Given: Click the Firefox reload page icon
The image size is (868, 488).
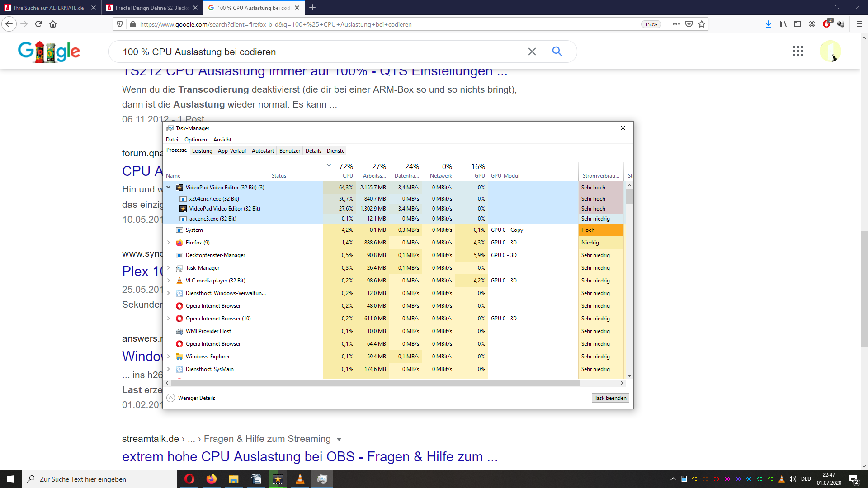Looking at the screenshot, I should point(38,24).
